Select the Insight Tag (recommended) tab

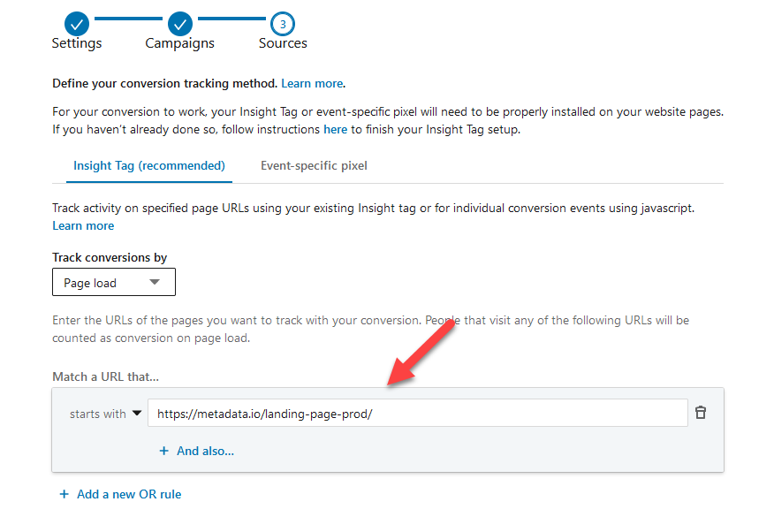tap(148, 165)
